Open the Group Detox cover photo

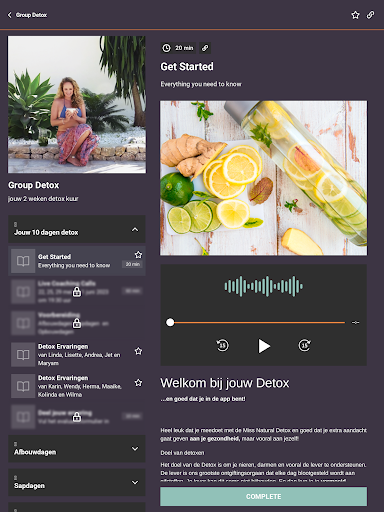pyautogui.click(x=77, y=104)
